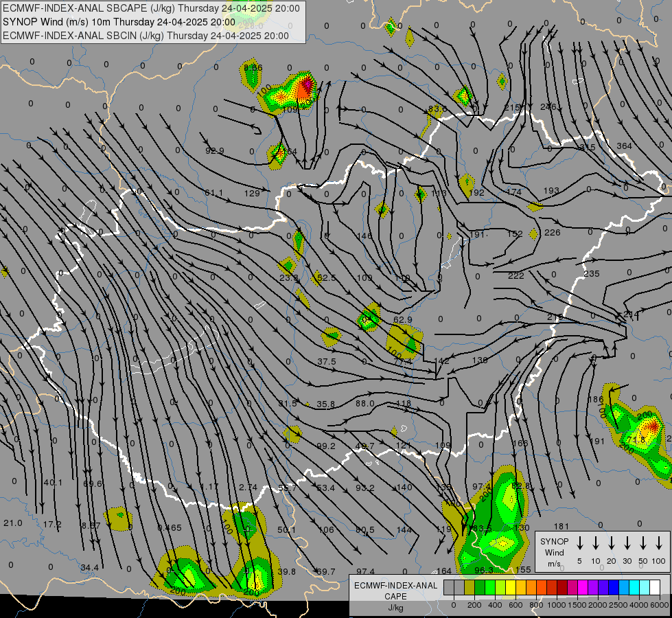Click the 50 m/s wind arrow in legend
672x618 pixels.
coord(643,543)
